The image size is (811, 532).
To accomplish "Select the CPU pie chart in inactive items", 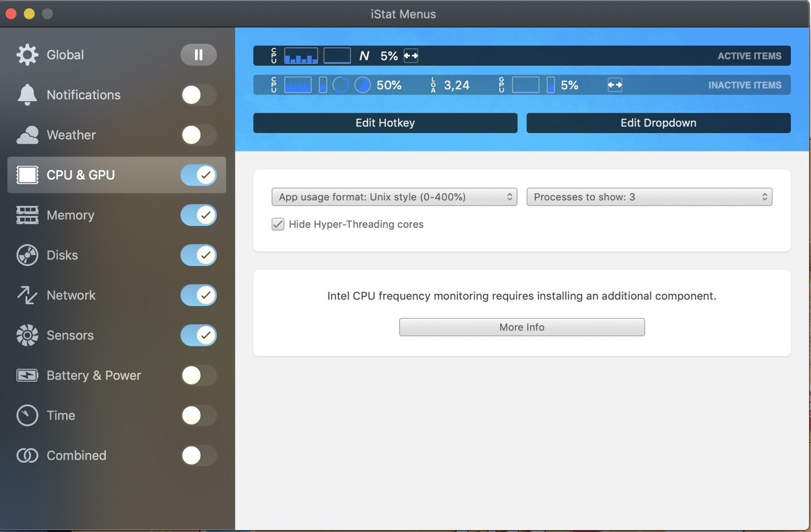I will 362,85.
